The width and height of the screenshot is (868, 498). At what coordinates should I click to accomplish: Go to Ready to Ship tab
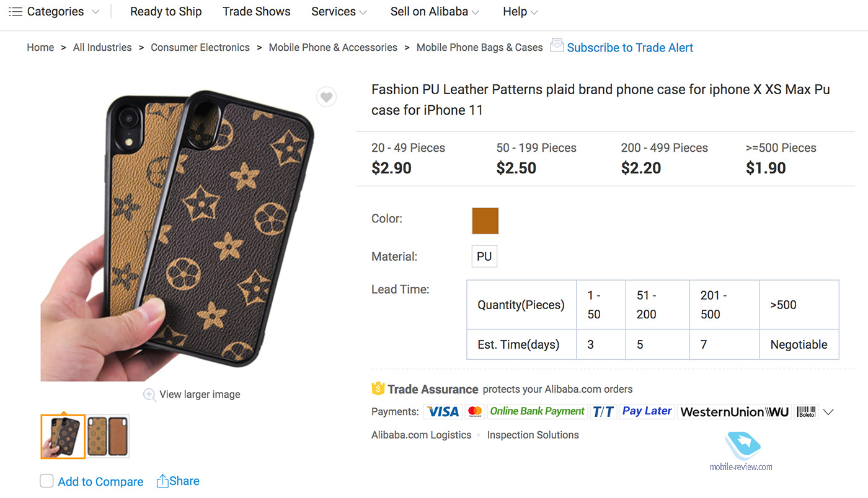coord(166,12)
